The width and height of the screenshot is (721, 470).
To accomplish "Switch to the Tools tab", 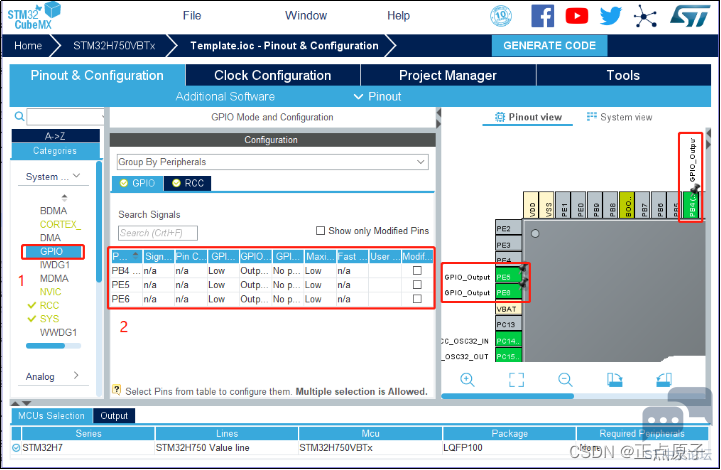I will pos(623,75).
